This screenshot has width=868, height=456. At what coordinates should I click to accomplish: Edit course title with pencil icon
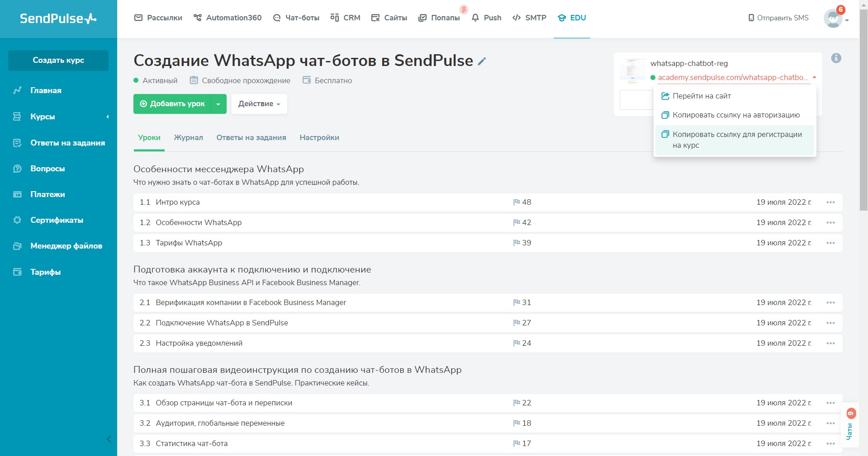pyautogui.click(x=482, y=61)
